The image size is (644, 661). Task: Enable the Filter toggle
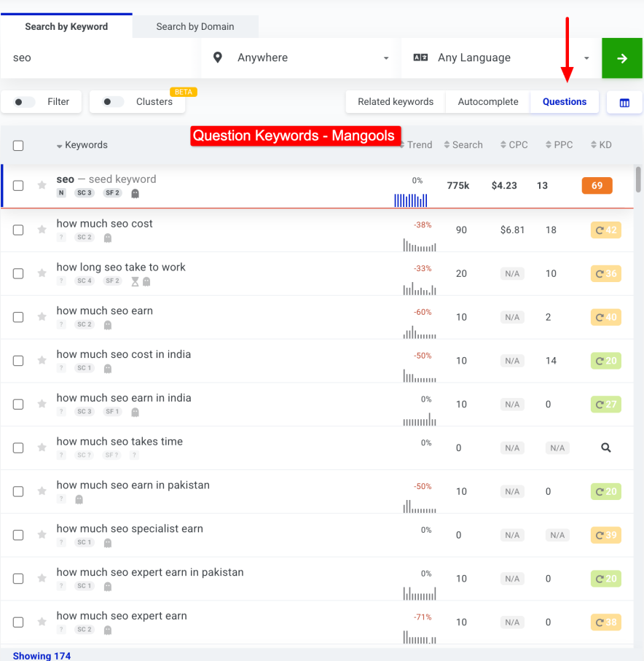[22, 102]
